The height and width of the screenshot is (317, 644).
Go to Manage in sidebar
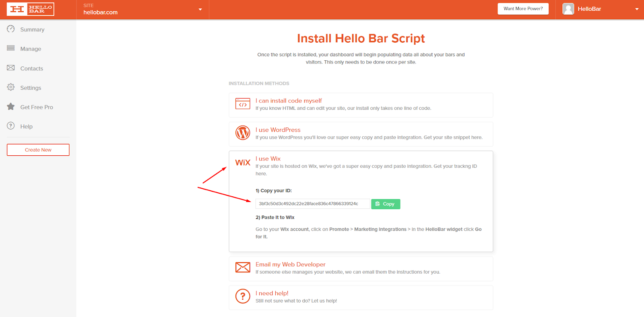[31, 49]
